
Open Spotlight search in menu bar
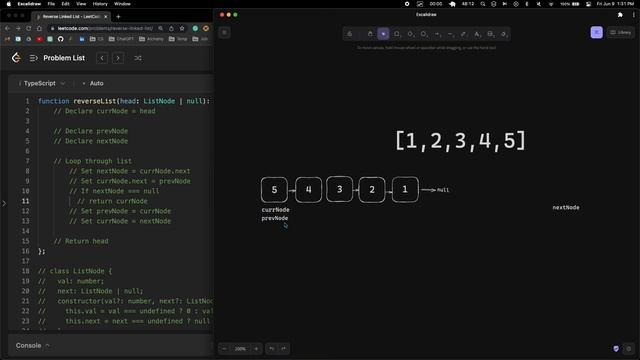[x=483, y=4]
